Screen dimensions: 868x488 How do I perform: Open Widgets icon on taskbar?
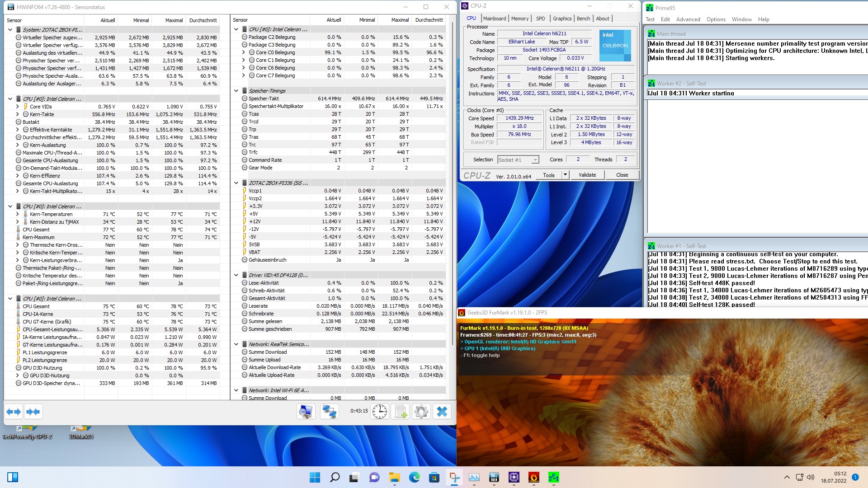pos(13,477)
